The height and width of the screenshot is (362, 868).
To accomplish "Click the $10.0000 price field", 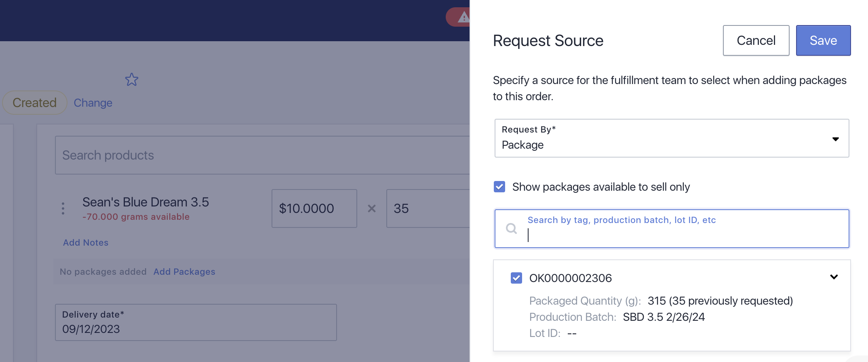I will tap(314, 208).
